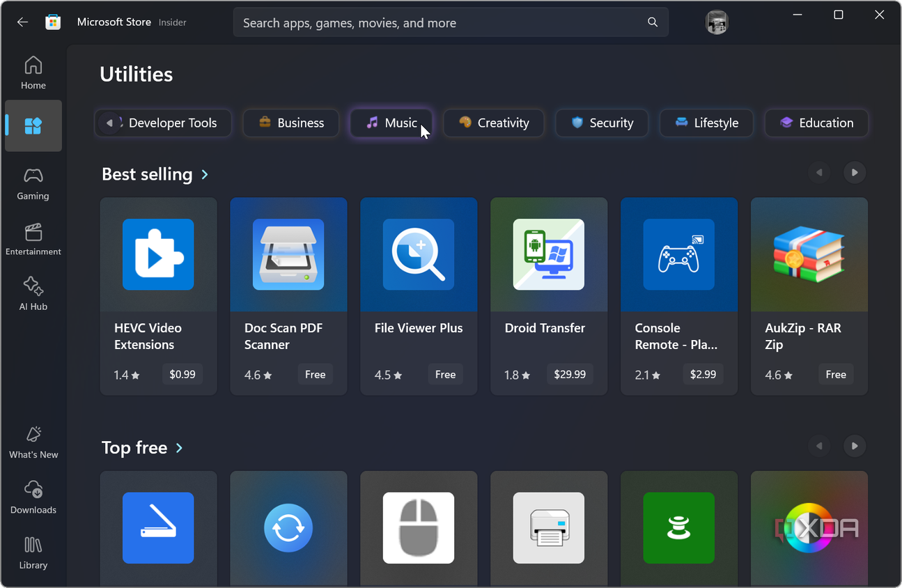Open the Gaming section
The image size is (902, 588).
33,183
